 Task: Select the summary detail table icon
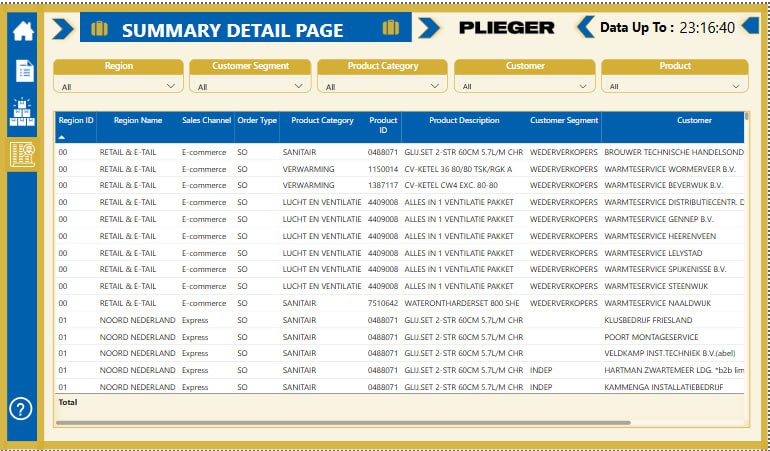coord(22,153)
